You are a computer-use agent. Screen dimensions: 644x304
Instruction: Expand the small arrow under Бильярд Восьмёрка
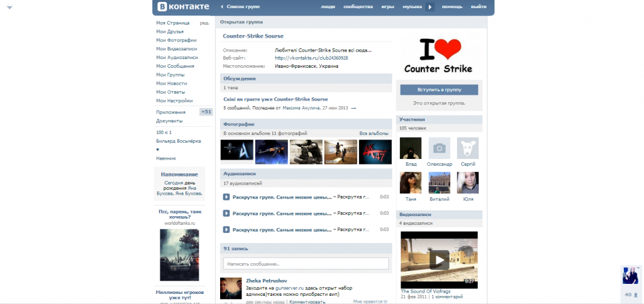[158, 149]
